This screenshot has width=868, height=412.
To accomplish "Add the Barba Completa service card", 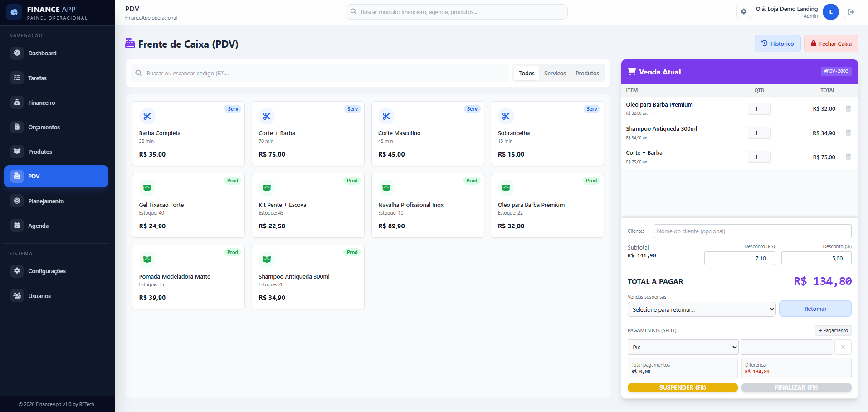I will [188, 133].
